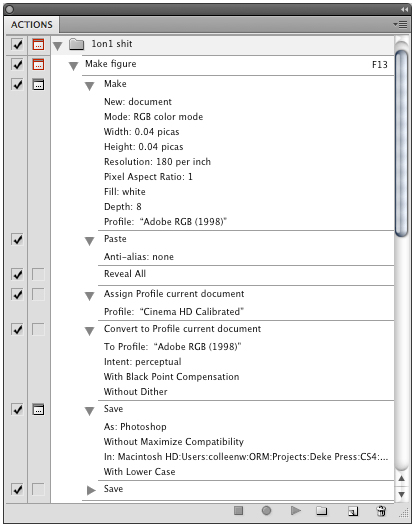Screen dimensions: 415x527
Task: Create a new action set folder icon
Action: tap(322, 511)
